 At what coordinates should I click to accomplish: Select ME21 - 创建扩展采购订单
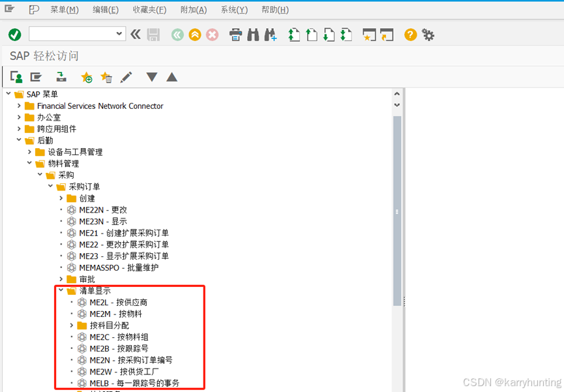click(x=124, y=233)
